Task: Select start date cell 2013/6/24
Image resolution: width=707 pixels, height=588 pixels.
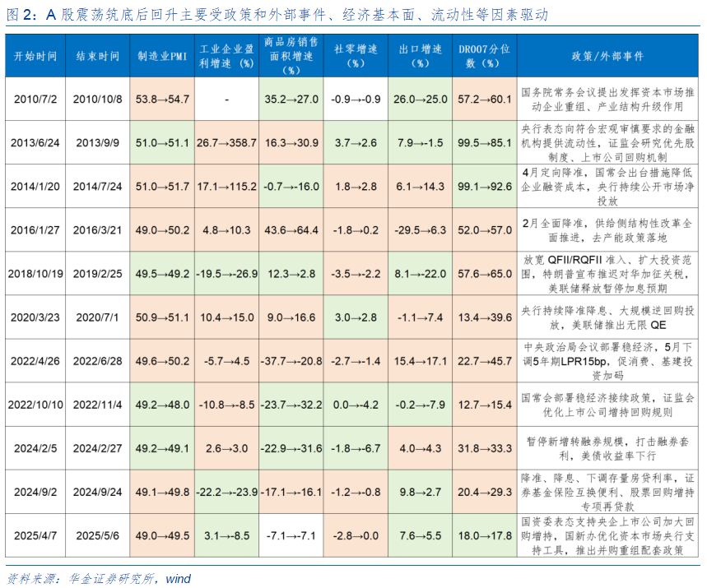Action: [x=35, y=143]
